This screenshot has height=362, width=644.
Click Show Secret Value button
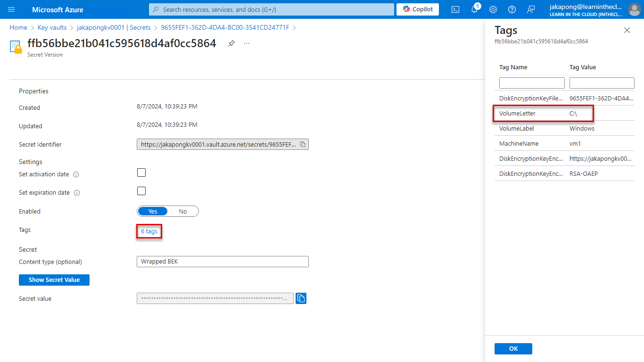pyautogui.click(x=54, y=280)
